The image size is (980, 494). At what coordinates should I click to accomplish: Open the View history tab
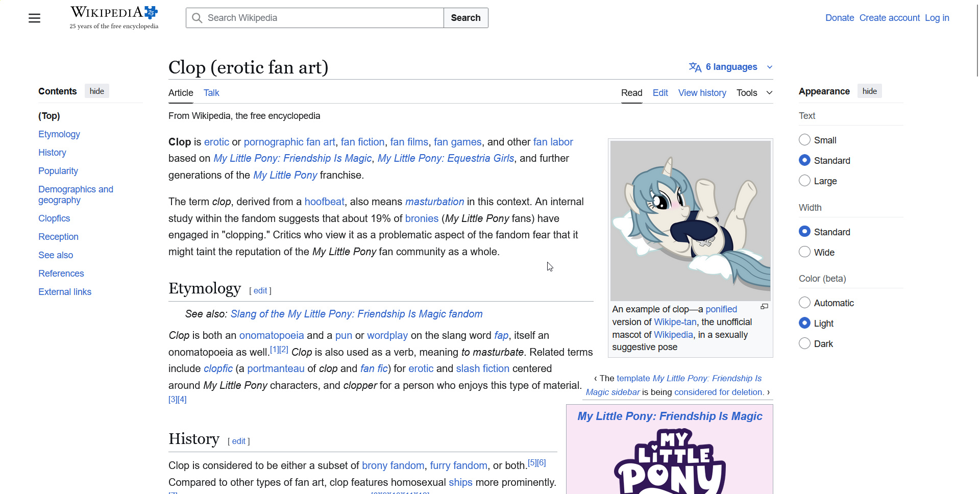(702, 93)
